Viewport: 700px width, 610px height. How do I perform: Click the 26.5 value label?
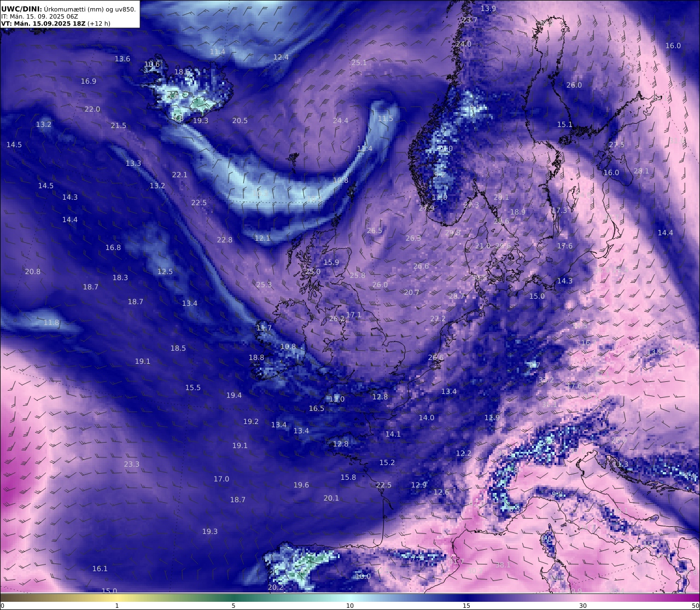[375, 230]
